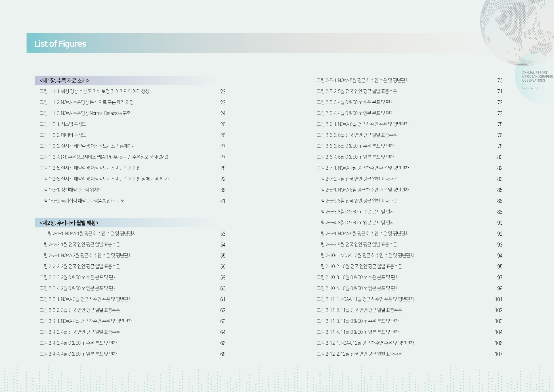Screen dimensions: 554x392
Task: Click entry 그림 1-1-1 위성 영상 수신
Action: pos(94,91)
